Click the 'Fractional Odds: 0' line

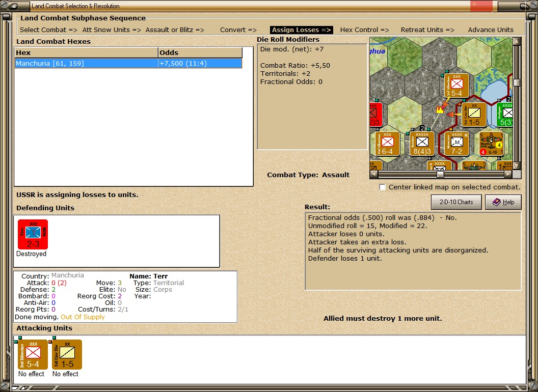(x=291, y=81)
